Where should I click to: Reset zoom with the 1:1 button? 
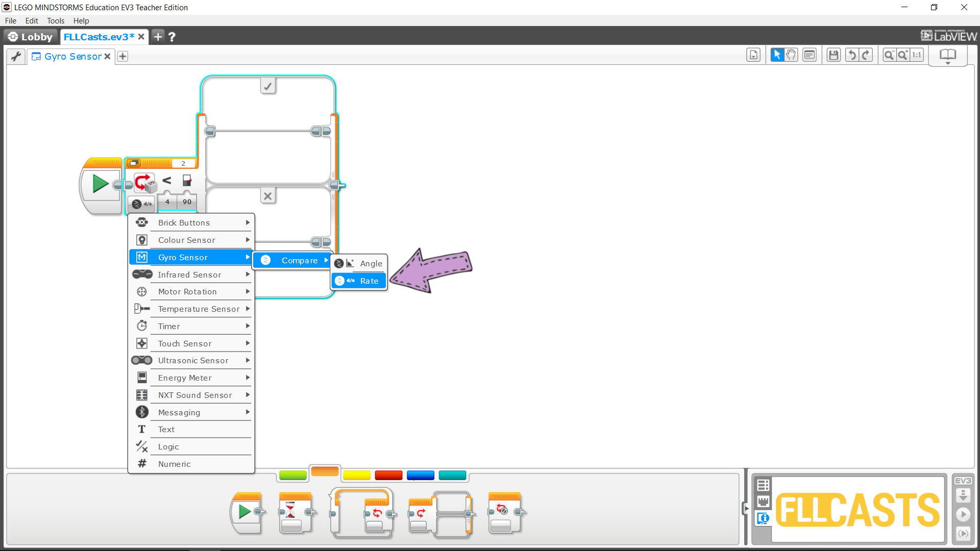tap(917, 55)
